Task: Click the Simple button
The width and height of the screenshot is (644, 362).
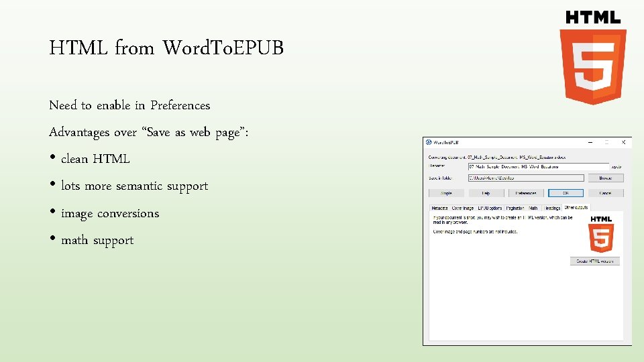Action: [x=446, y=193]
